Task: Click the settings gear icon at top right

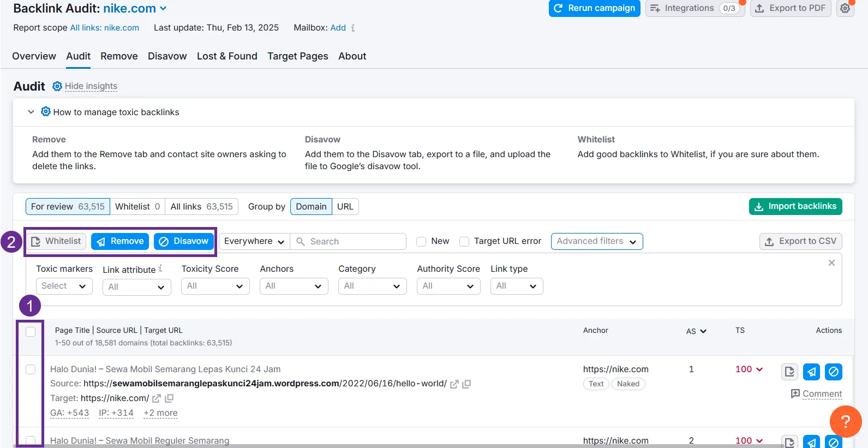Action: point(845,8)
